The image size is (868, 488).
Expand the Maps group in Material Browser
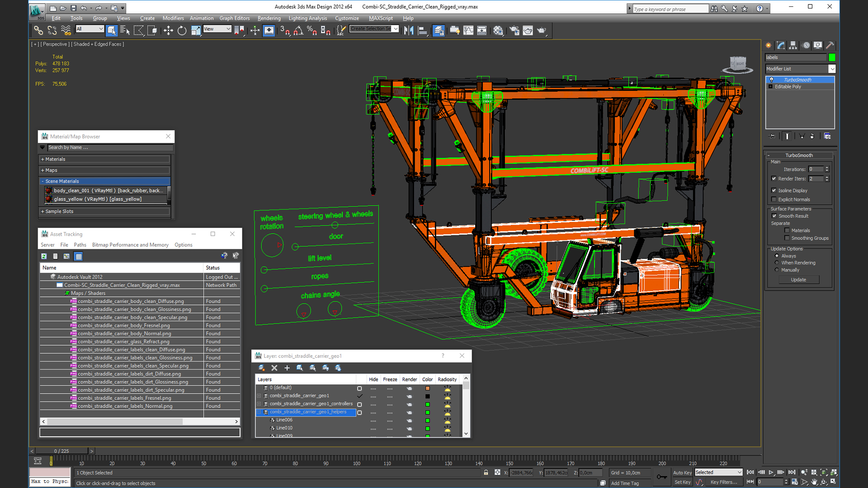click(x=104, y=170)
